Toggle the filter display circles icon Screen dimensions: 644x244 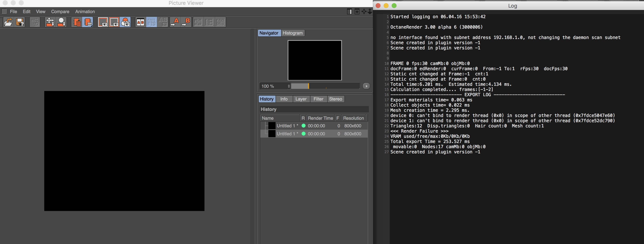pyautogui.click(x=126, y=22)
